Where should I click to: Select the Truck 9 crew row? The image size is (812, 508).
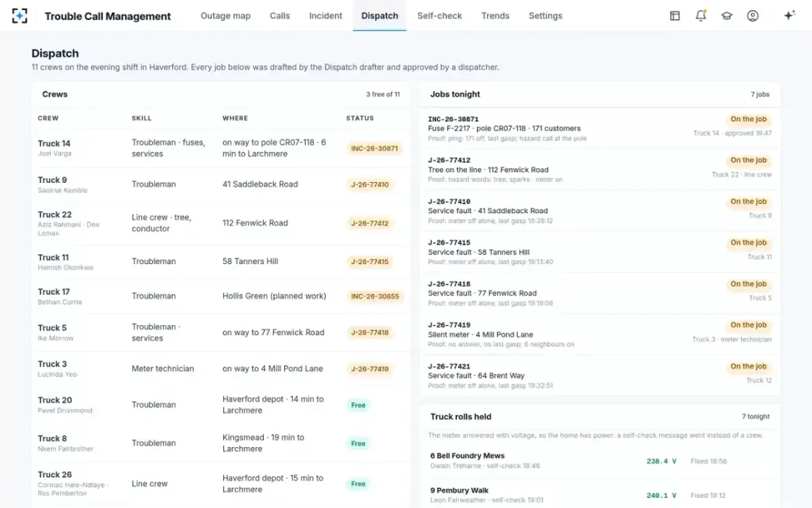click(221, 184)
